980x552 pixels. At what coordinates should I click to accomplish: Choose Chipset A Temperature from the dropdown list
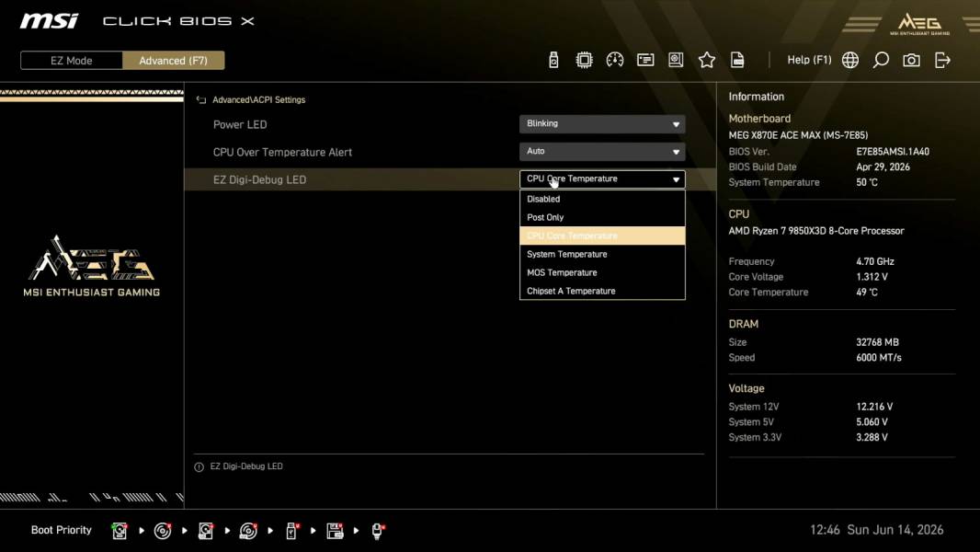[x=602, y=292]
